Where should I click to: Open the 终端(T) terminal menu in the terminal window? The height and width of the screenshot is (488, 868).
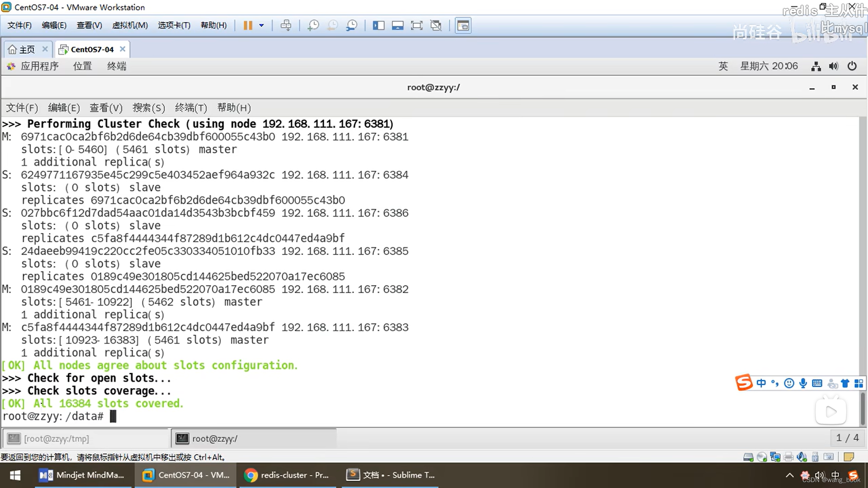coord(191,108)
